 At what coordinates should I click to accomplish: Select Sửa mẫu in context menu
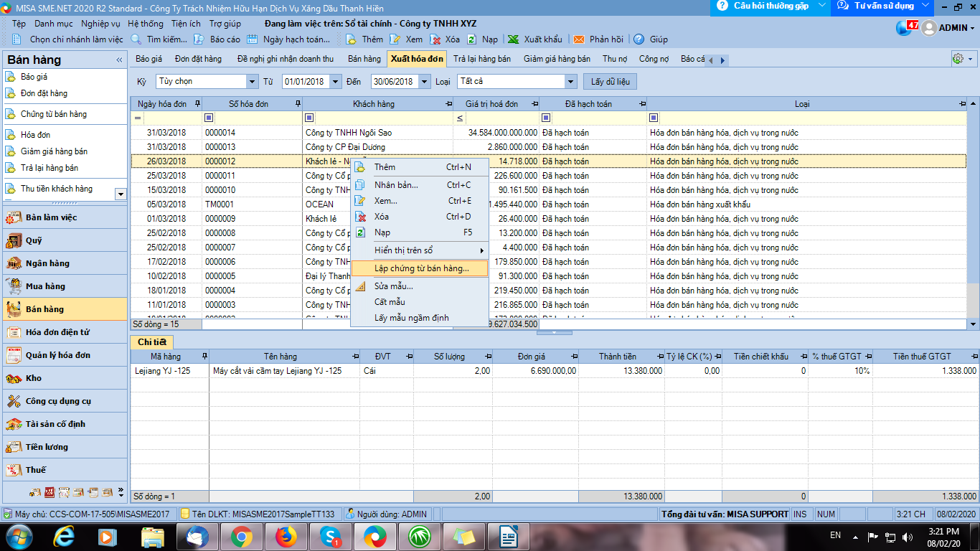coord(420,286)
